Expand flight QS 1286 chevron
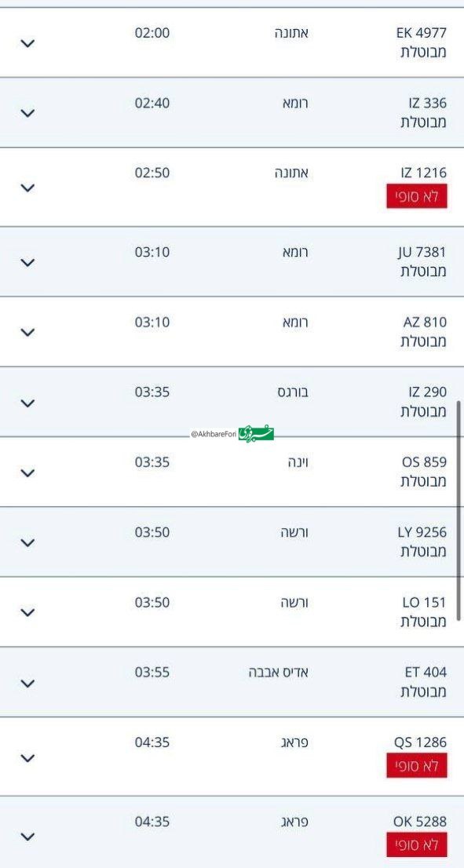The image size is (464, 868). click(x=27, y=758)
